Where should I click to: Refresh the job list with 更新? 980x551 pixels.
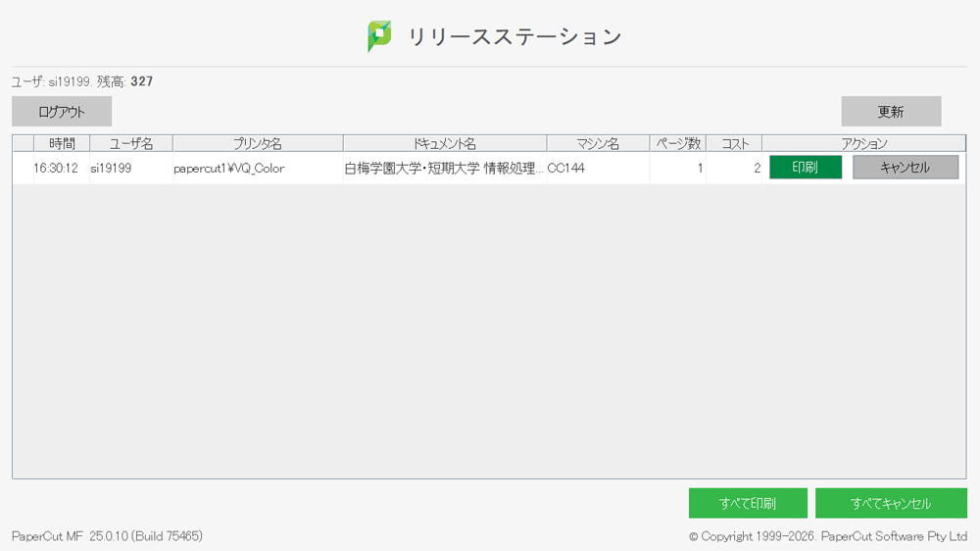[891, 112]
